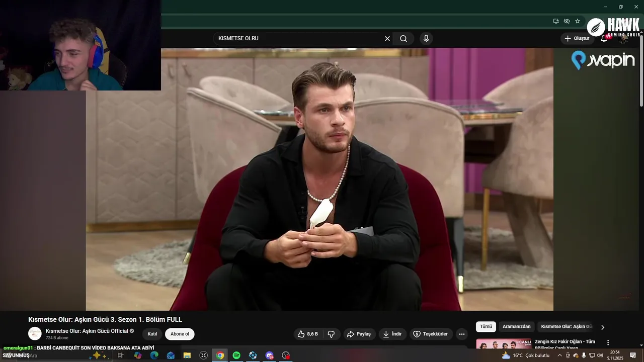Click the Katıl membership button
The height and width of the screenshot is (362, 644).
152,334
